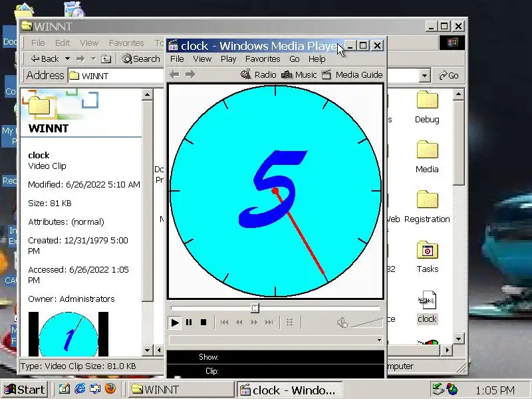
Task: Open the Help menu in Media Player
Action: click(x=317, y=59)
